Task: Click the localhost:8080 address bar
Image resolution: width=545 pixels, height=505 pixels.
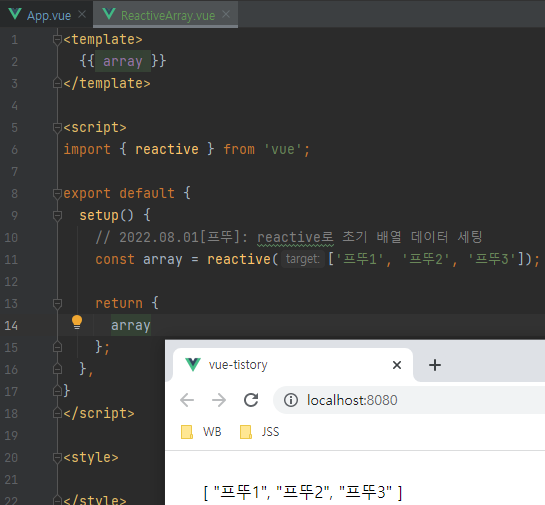Action: coord(409,400)
